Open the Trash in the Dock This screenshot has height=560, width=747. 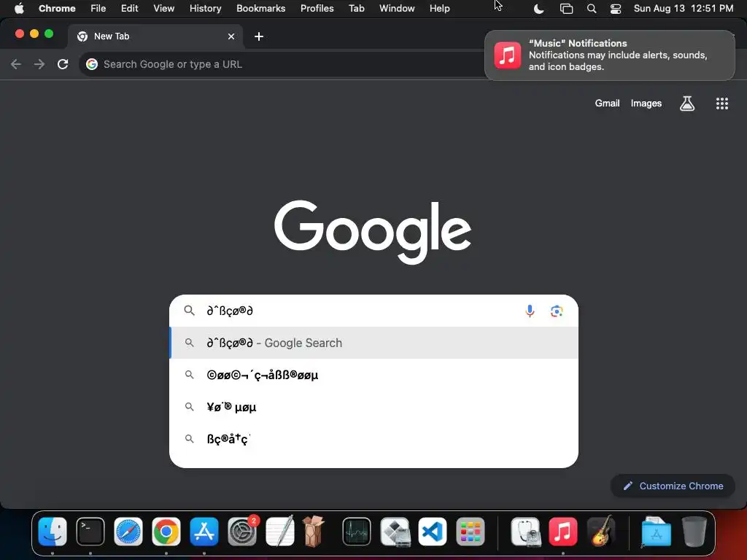click(694, 532)
